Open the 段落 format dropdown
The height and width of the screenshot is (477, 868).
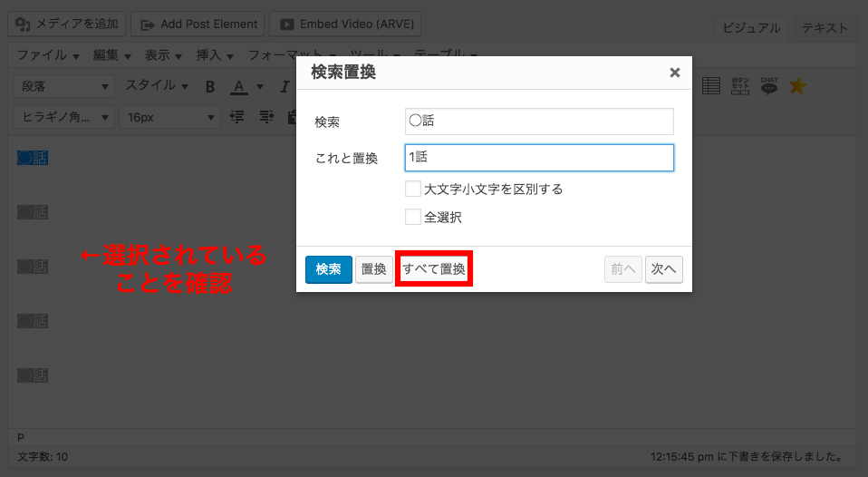pyautogui.click(x=63, y=86)
